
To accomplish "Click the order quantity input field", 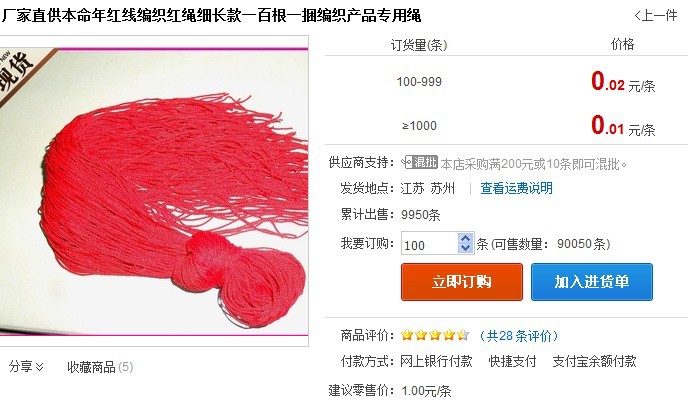I will click(430, 244).
